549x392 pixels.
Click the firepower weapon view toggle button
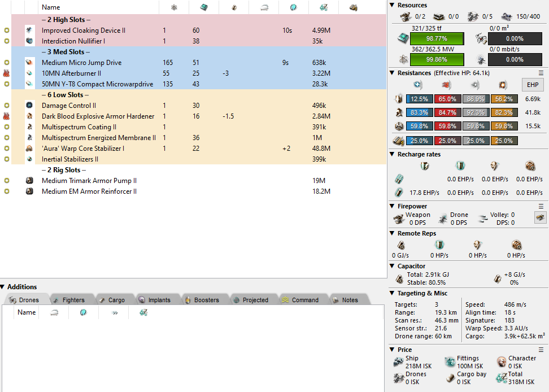[x=540, y=217]
